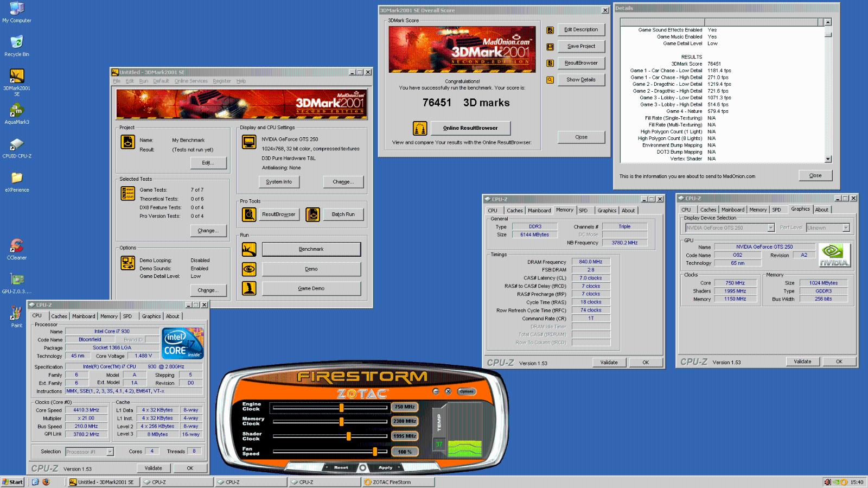Open the File menu in 3DMark2001
868x488 pixels.
point(117,81)
